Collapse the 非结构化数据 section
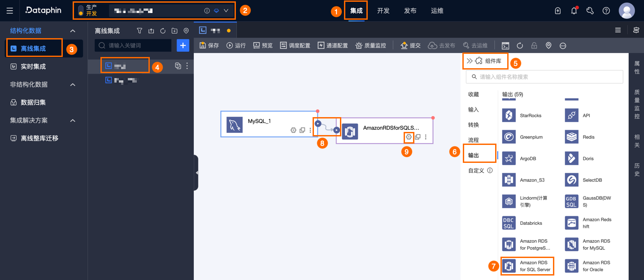644x280 pixels. 73,84
